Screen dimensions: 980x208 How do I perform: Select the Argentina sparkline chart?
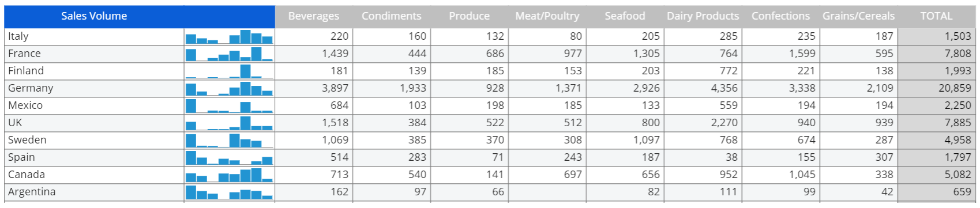(229, 192)
